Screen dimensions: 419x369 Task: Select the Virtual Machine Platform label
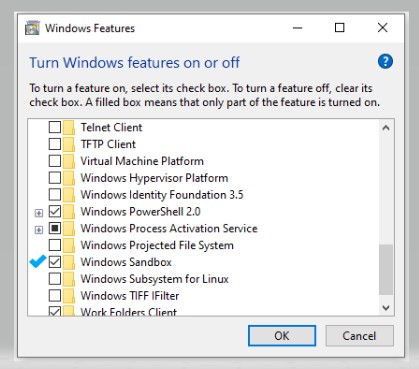(x=142, y=161)
